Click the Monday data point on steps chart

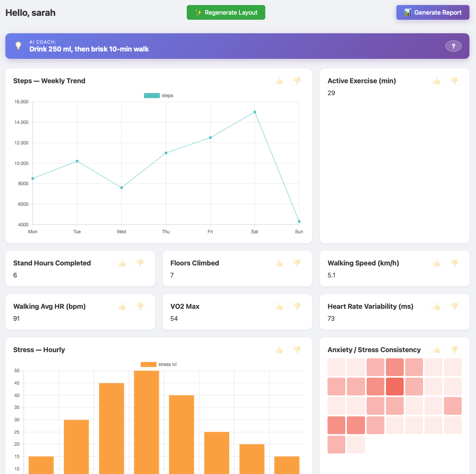[33, 178]
